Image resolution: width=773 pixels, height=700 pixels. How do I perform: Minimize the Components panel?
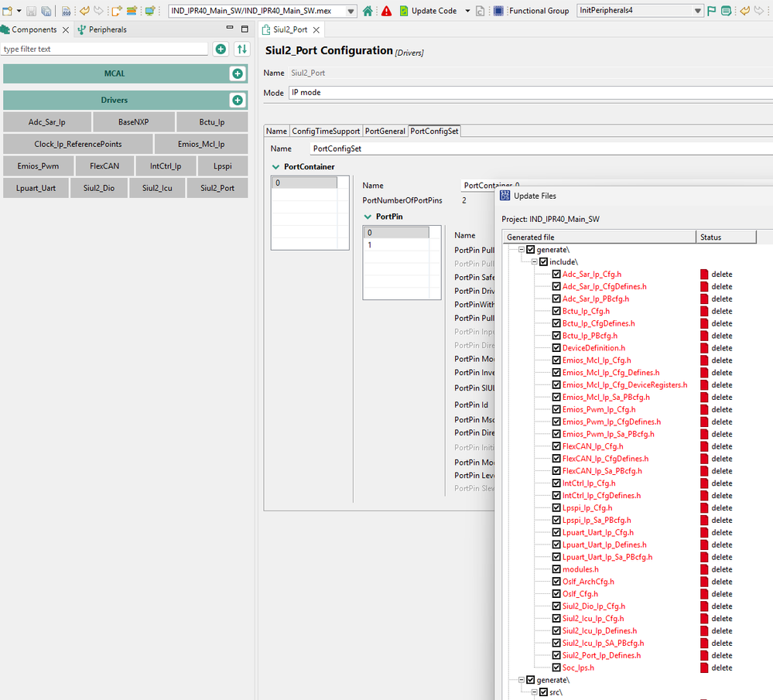click(230, 28)
